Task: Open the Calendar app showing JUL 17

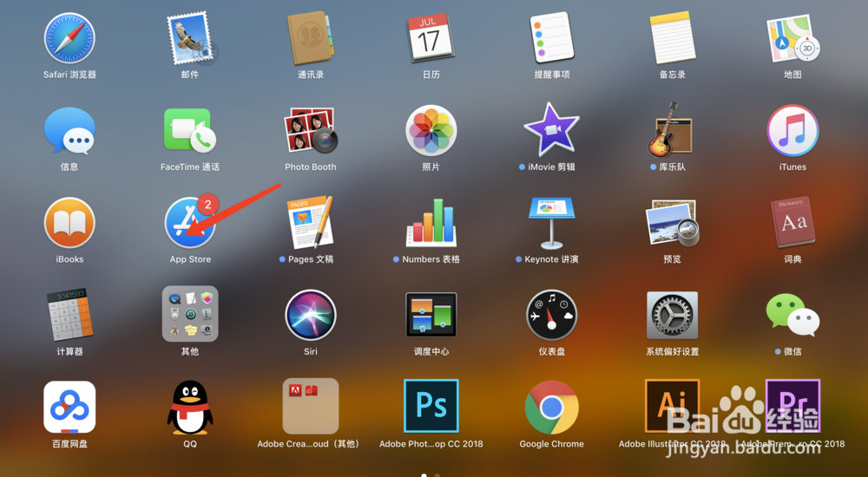Action: pyautogui.click(x=431, y=38)
